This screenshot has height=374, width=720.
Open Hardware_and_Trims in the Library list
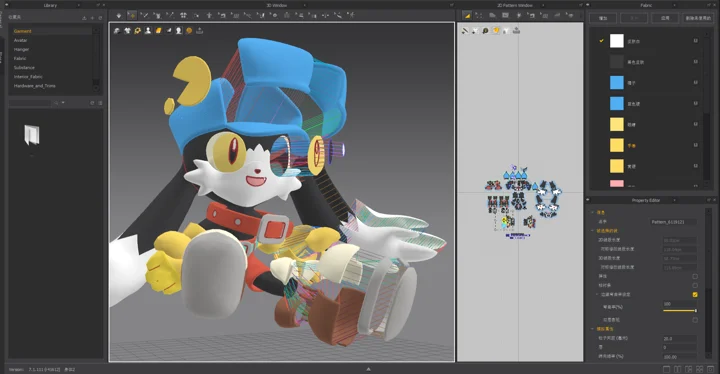[34, 86]
